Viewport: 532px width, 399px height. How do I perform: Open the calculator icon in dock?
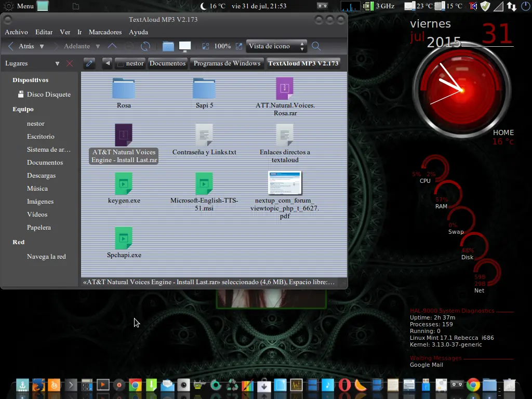pyautogui.click(x=87, y=385)
